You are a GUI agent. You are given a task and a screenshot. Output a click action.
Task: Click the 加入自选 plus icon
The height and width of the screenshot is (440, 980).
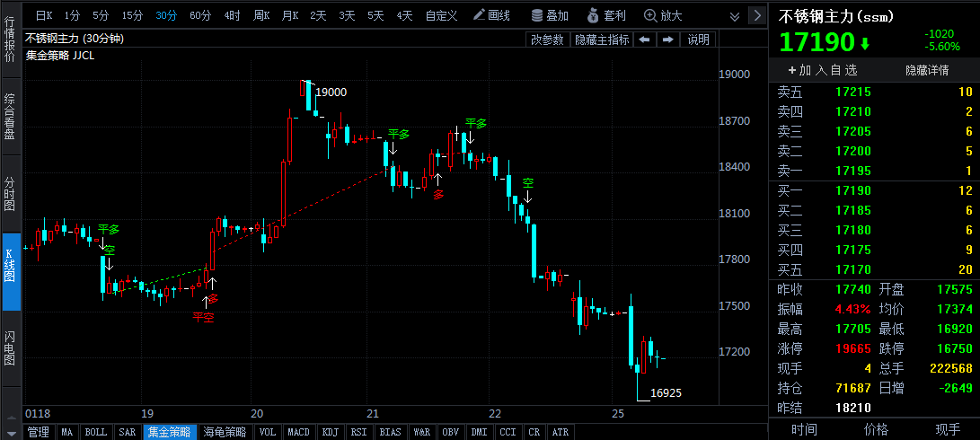(x=792, y=70)
